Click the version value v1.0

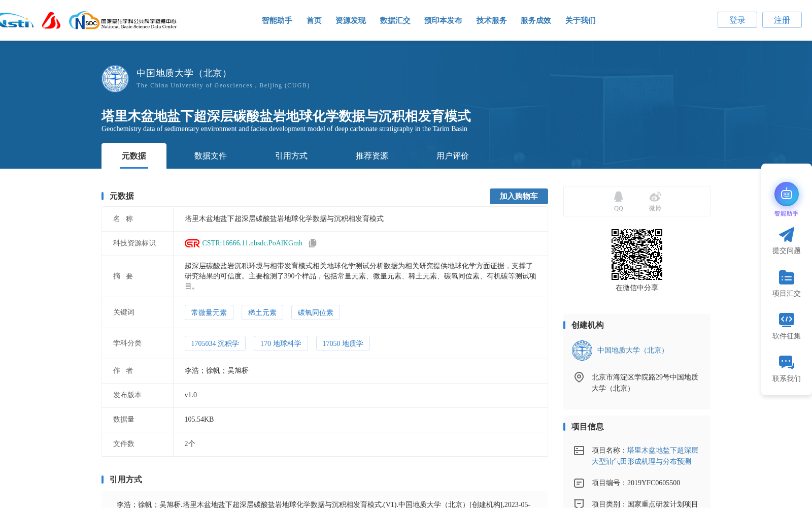(191, 395)
